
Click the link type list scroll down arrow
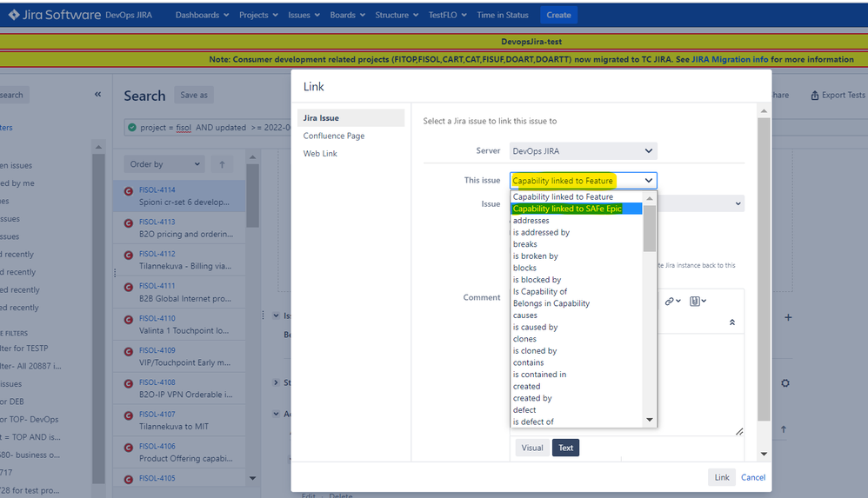(x=650, y=420)
